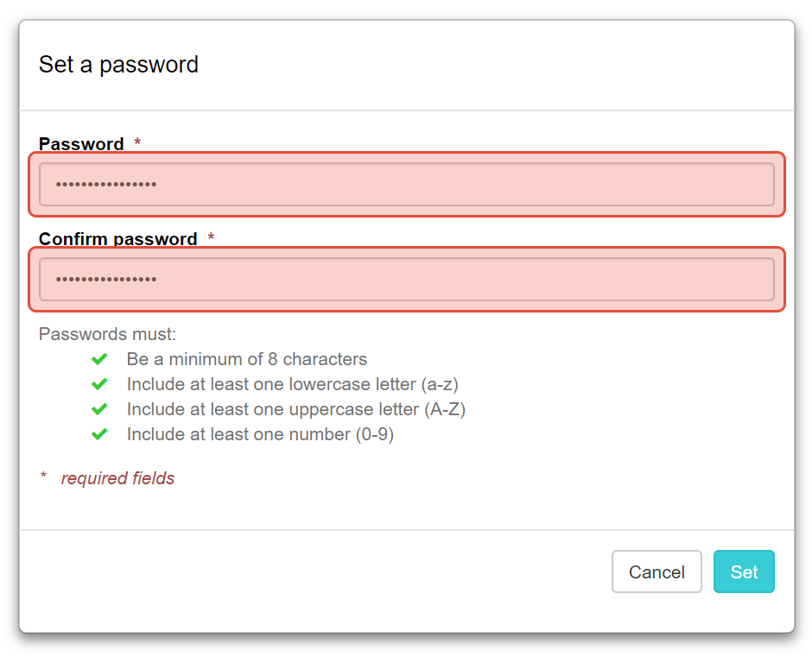Click the checkmark for lowercase letter requirement
Image resolution: width=812 pixels, height=663 pixels.
tap(99, 384)
